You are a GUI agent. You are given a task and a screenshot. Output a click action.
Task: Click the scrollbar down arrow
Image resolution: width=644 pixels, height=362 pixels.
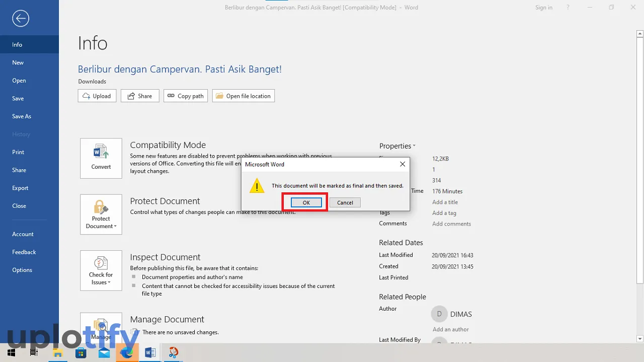(640, 339)
